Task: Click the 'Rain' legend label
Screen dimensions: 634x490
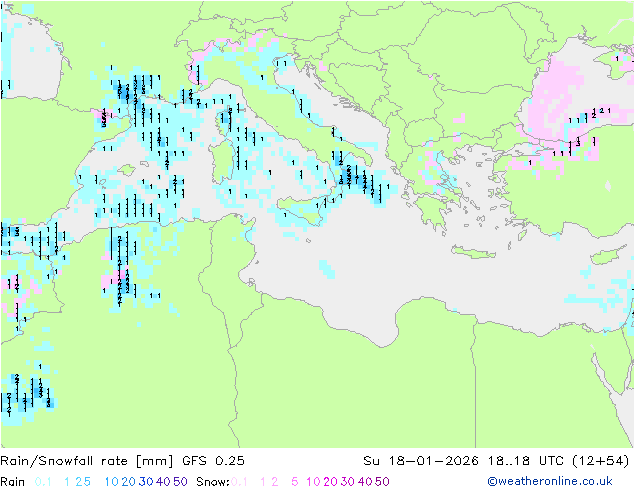Action: pos(13,482)
